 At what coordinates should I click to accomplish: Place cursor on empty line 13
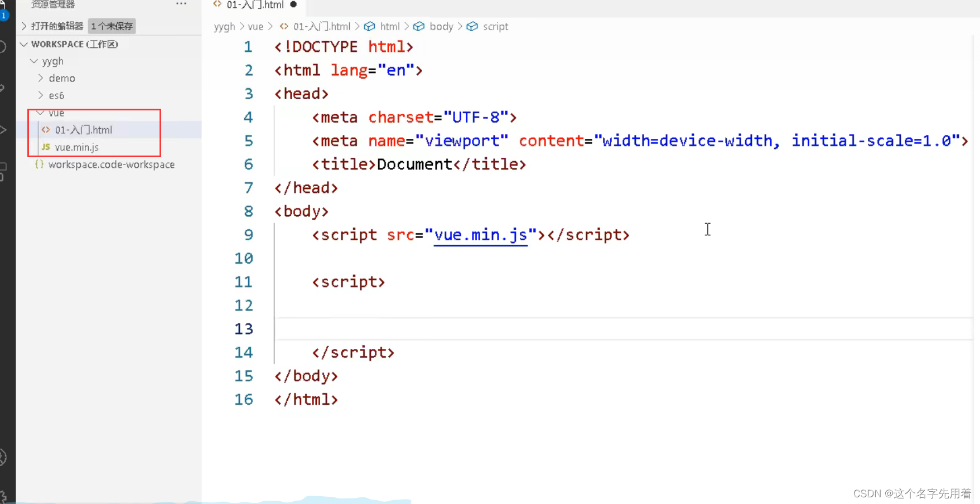624,329
